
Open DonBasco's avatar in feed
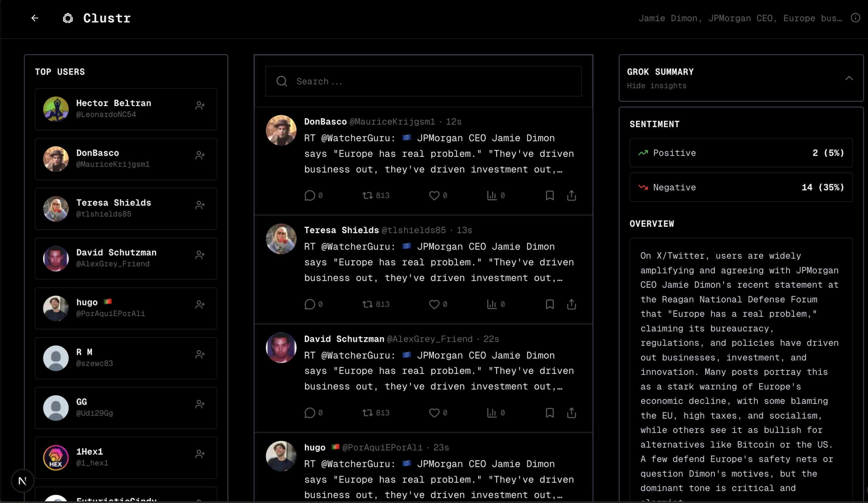tap(281, 130)
